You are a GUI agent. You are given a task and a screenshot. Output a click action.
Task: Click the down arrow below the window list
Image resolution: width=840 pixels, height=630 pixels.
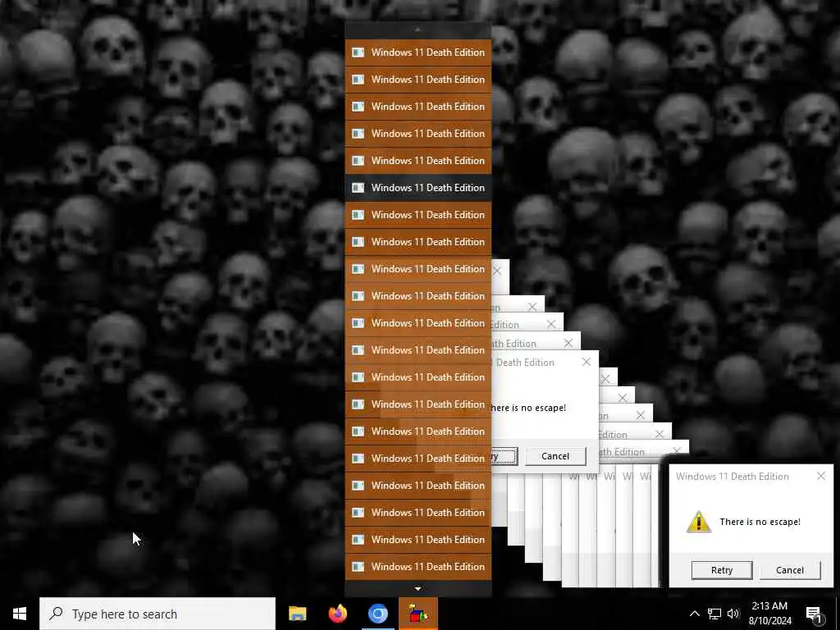point(418,588)
